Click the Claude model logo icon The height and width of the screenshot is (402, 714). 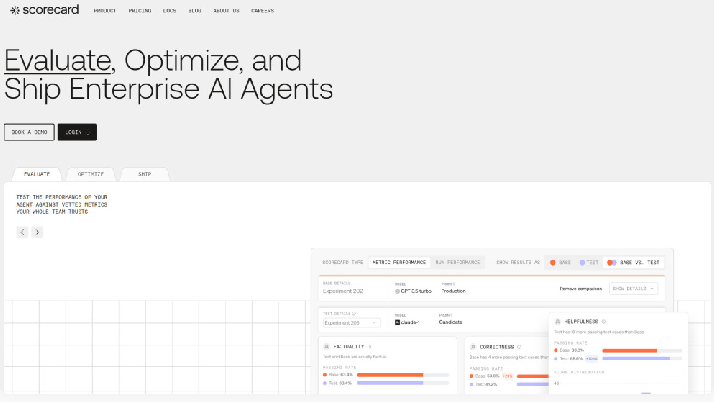(397, 323)
